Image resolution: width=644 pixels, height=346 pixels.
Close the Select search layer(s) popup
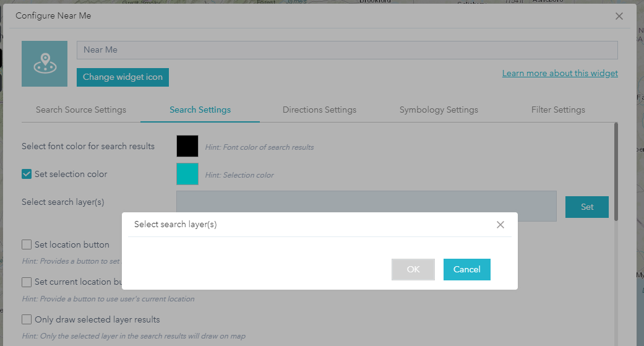[500, 224]
